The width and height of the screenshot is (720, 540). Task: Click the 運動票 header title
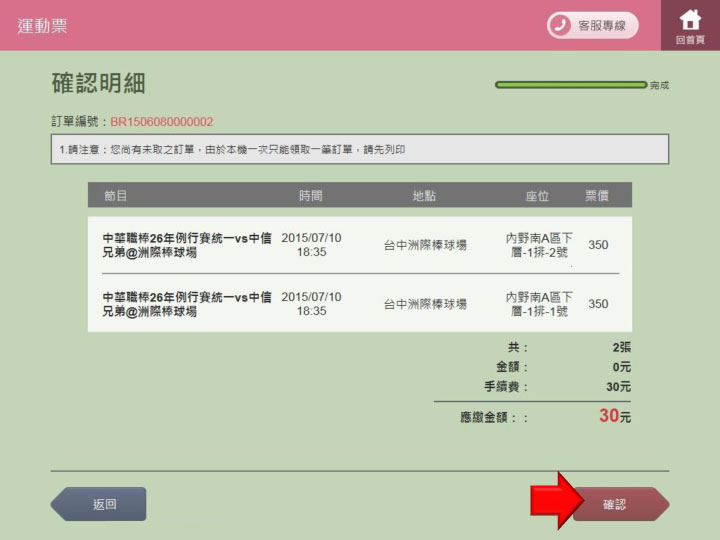click(42, 26)
